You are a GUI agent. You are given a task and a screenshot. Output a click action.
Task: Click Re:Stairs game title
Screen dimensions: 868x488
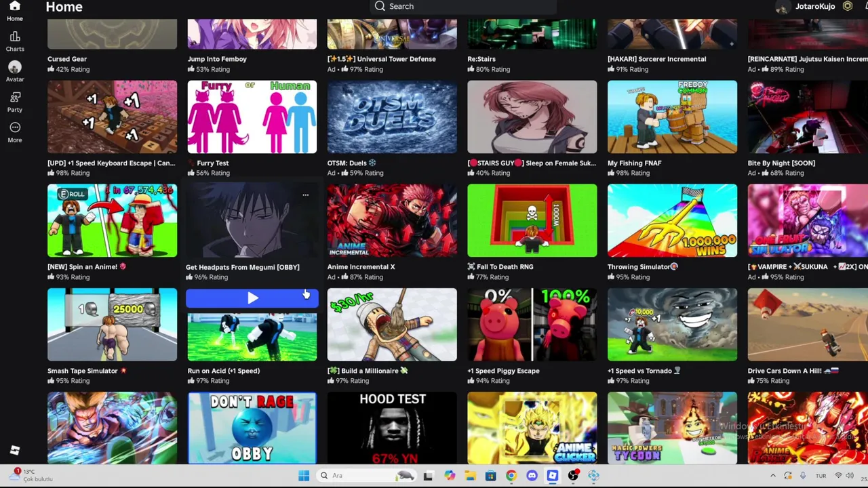coord(481,59)
